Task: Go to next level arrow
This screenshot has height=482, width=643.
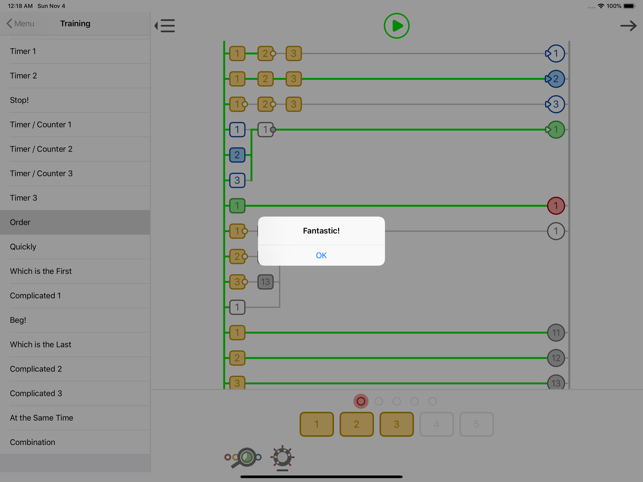Action: click(628, 26)
